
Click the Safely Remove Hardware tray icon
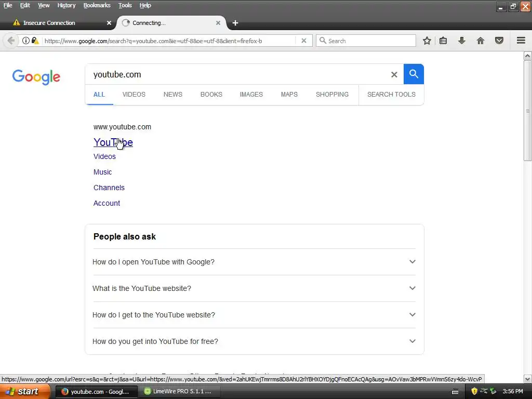493,391
